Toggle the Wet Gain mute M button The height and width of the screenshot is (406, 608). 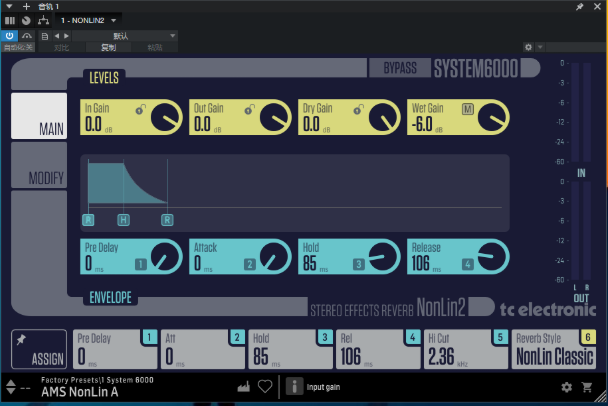click(x=467, y=108)
